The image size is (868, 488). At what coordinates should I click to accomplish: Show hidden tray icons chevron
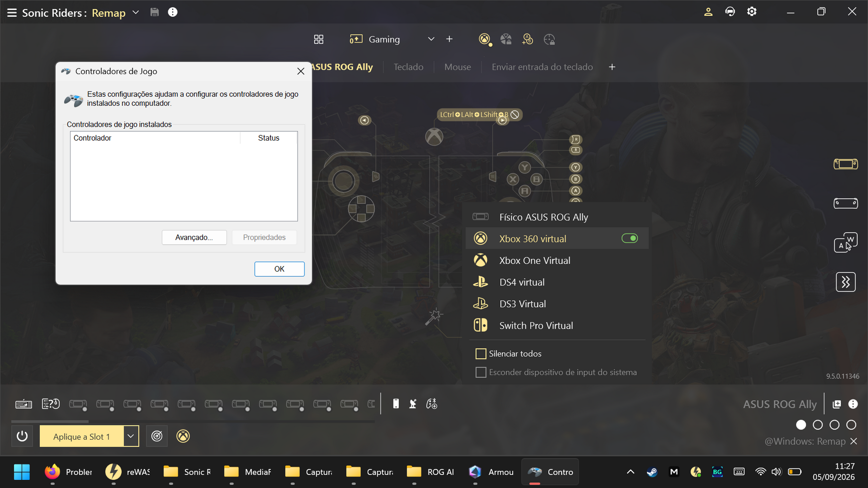631,472
